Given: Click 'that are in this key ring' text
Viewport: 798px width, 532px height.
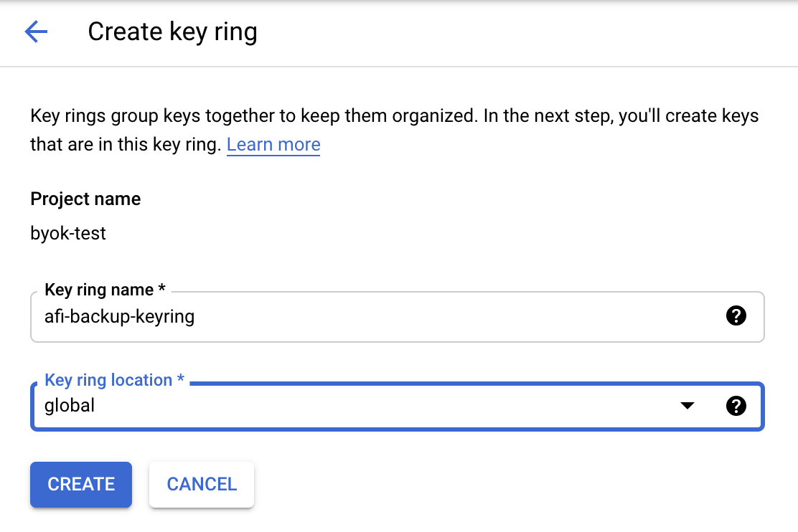Looking at the screenshot, I should coord(126,144).
